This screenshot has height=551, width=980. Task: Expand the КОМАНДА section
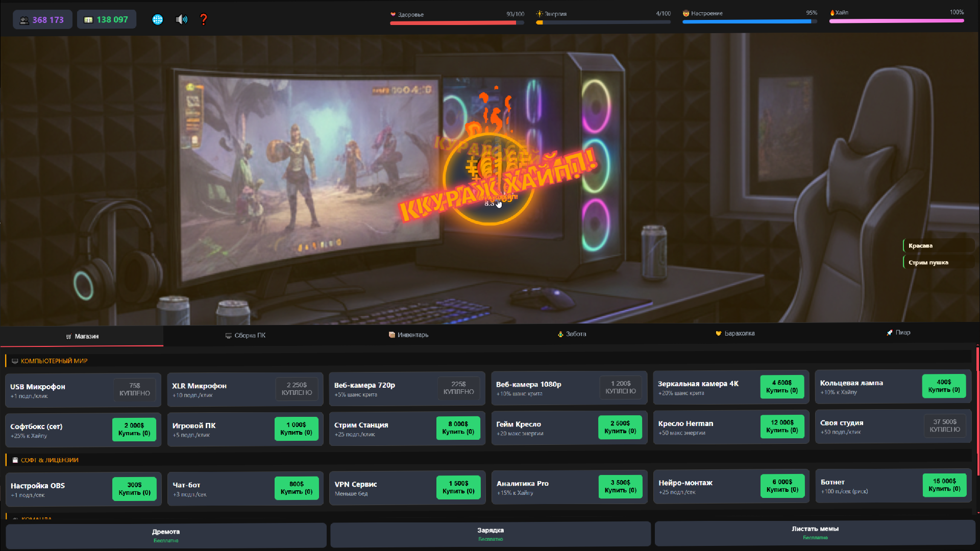[36, 518]
